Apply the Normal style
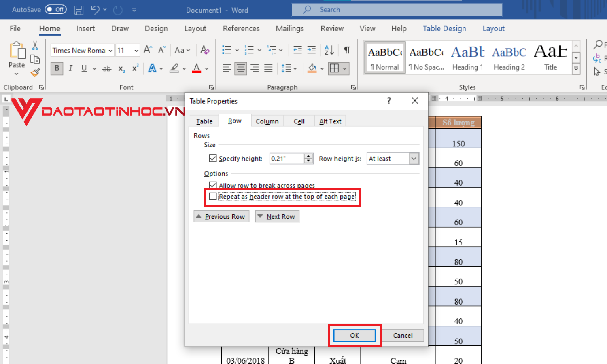The width and height of the screenshot is (607, 364). pyautogui.click(x=385, y=57)
